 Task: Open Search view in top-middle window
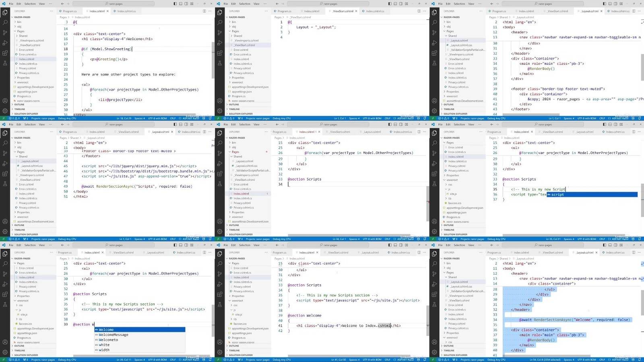tap(219, 23)
